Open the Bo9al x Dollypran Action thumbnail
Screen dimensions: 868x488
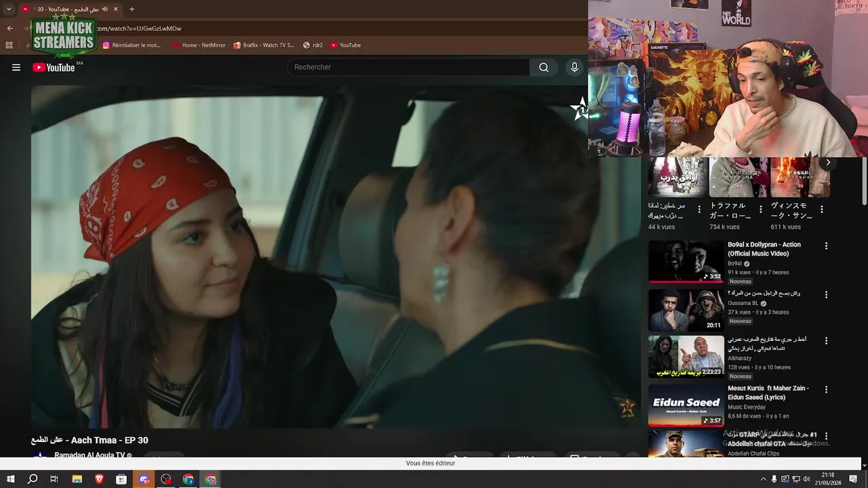coord(686,262)
